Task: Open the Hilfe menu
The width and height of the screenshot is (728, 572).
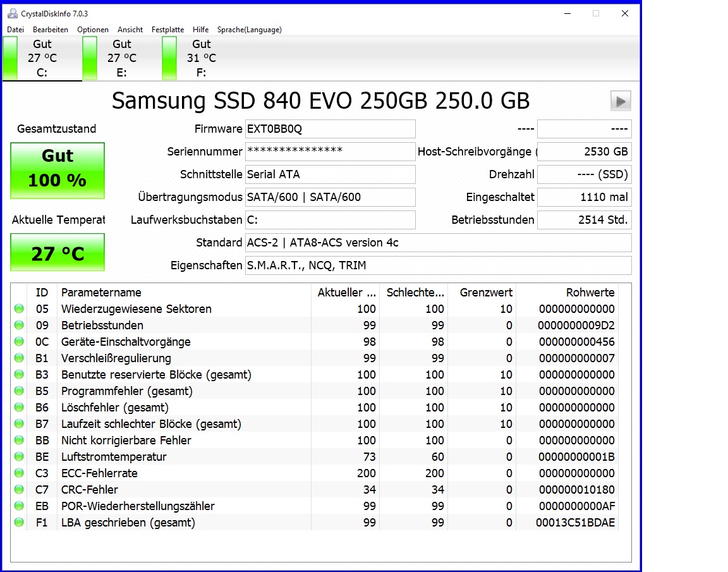Action: pyautogui.click(x=200, y=30)
